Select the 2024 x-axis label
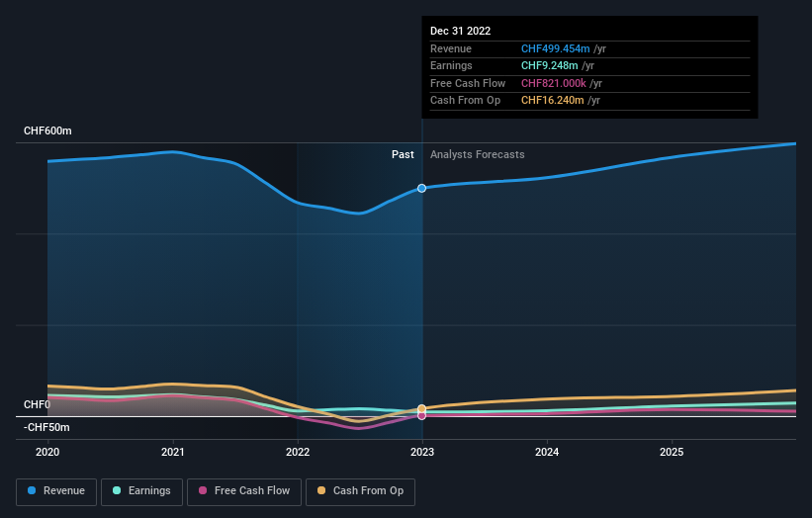This screenshot has width=812, height=518. 547,453
